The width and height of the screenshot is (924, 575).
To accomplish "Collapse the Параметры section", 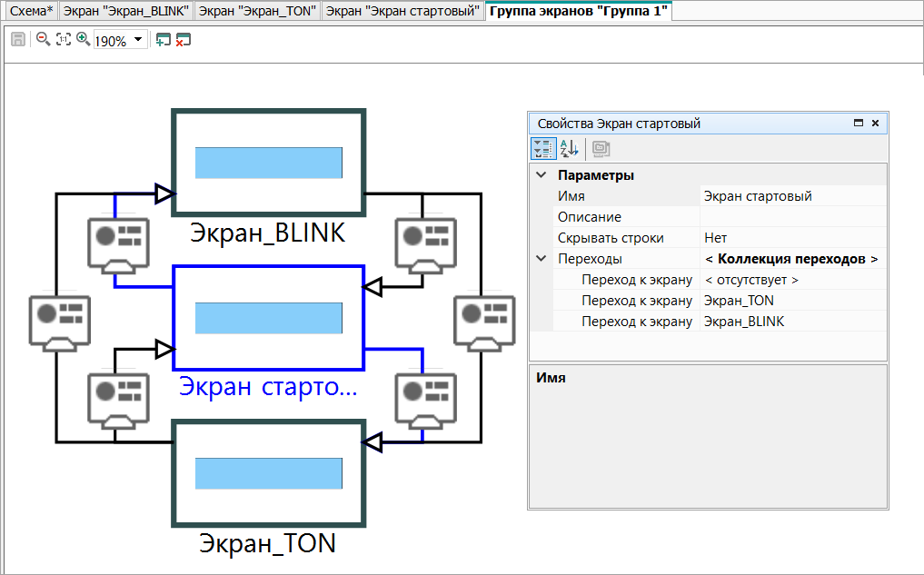I will (541, 175).
